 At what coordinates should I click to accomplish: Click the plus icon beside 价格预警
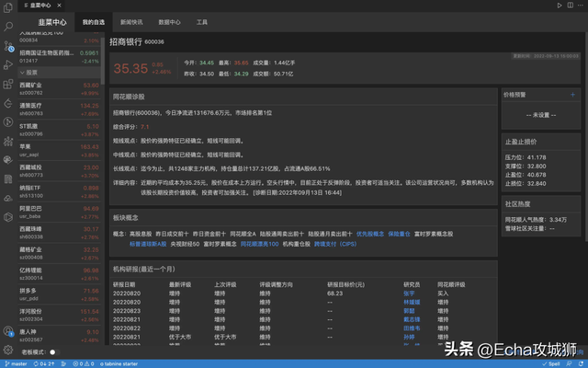(x=572, y=95)
